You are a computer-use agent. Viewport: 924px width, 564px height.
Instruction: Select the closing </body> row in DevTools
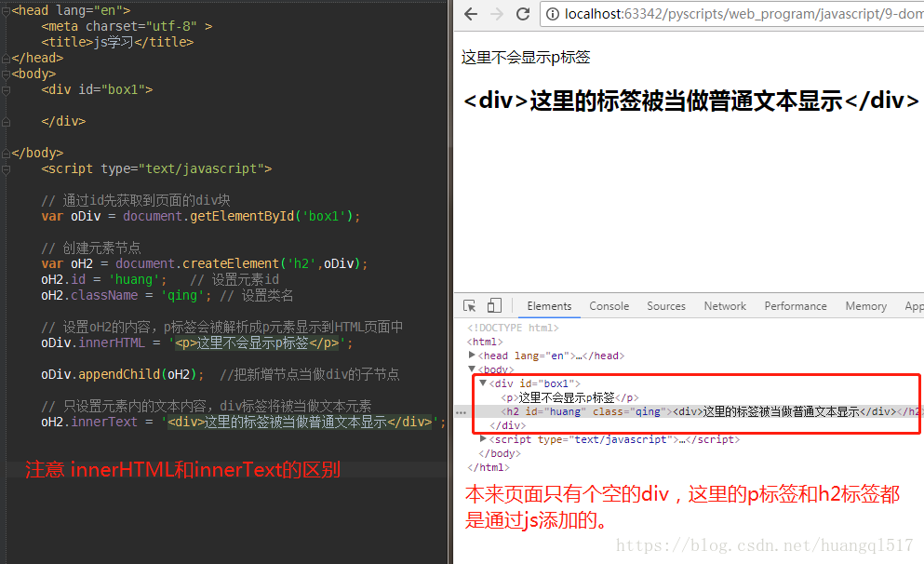pos(500,453)
